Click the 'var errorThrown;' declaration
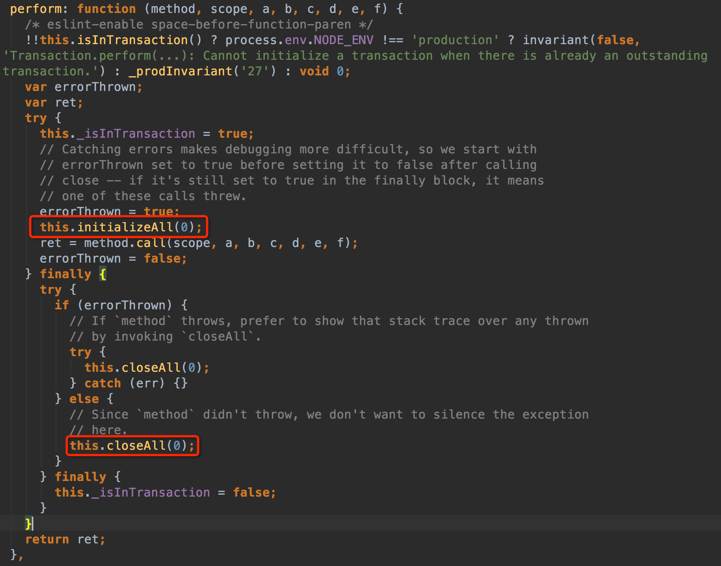721x566 pixels. click(x=84, y=87)
